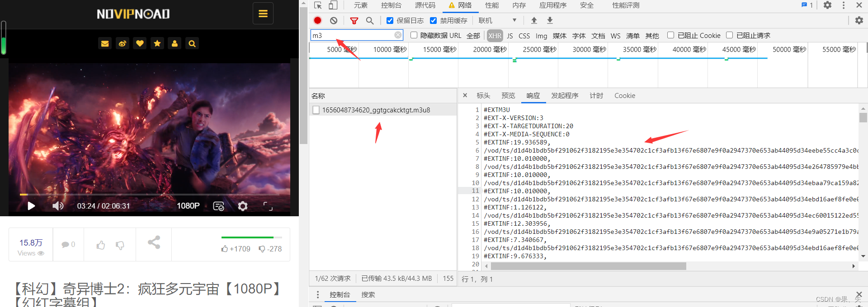Filter requests by XHR type
The height and width of the screenshot is (307, 868).
495,36
